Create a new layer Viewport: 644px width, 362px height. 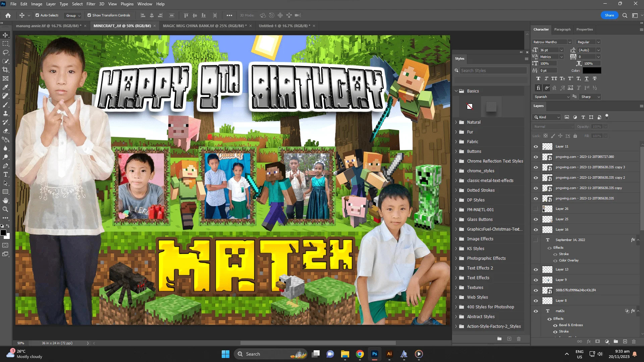click(625, 341)
